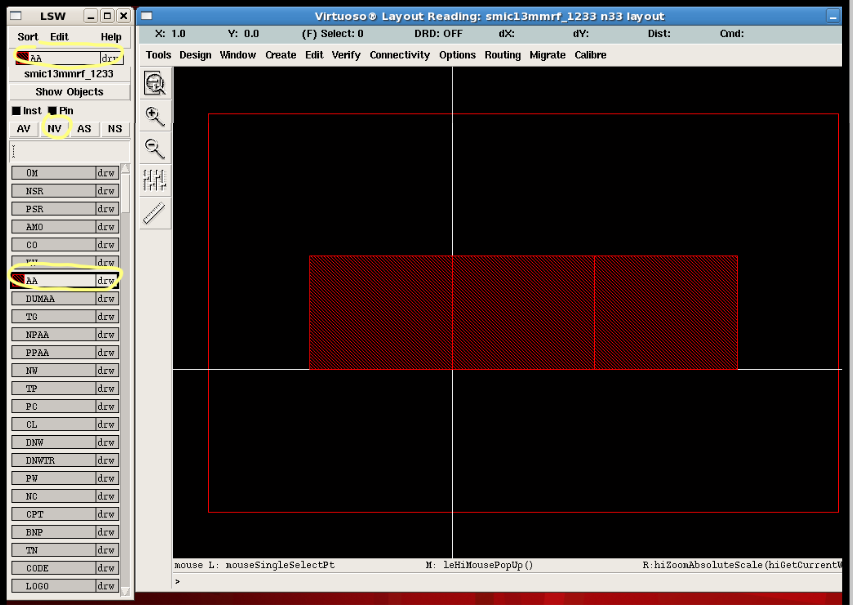Open the Create menu
Image resolution: width=853 pixels, height=605 pixels.
[x=281, y=55]
